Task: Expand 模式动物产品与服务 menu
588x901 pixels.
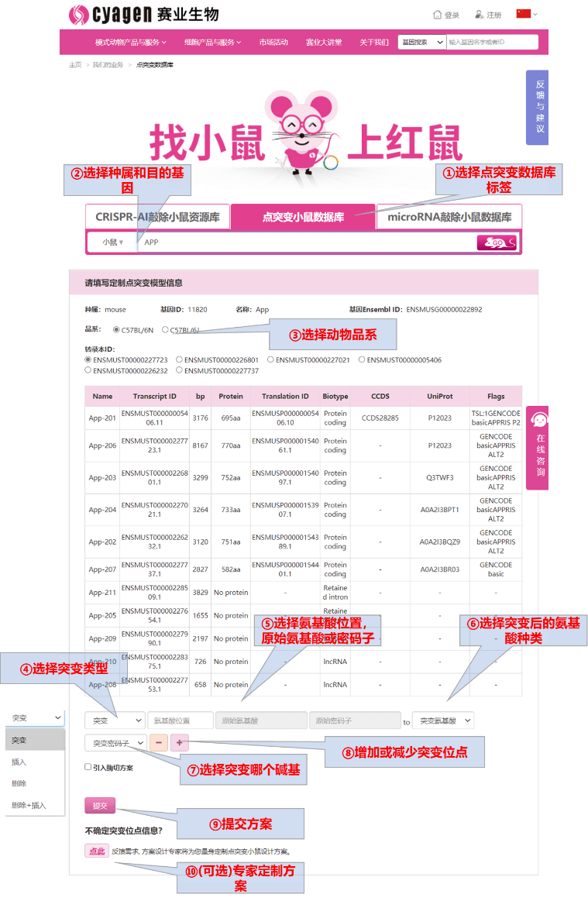Action: 130,42
